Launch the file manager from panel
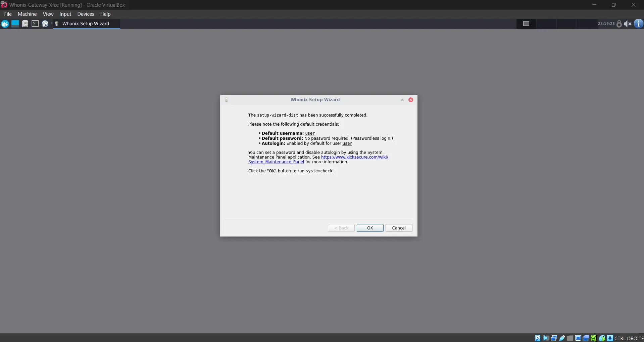644x342 pixels. [25, 24]
